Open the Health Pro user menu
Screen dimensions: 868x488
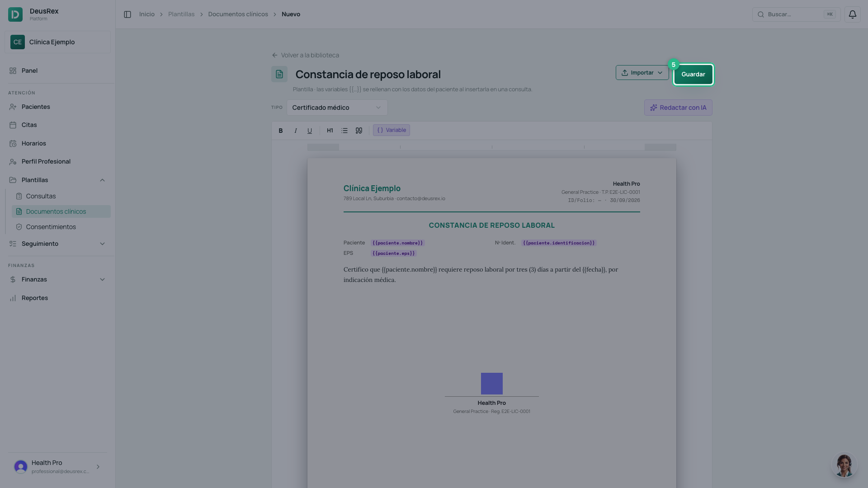58,467
